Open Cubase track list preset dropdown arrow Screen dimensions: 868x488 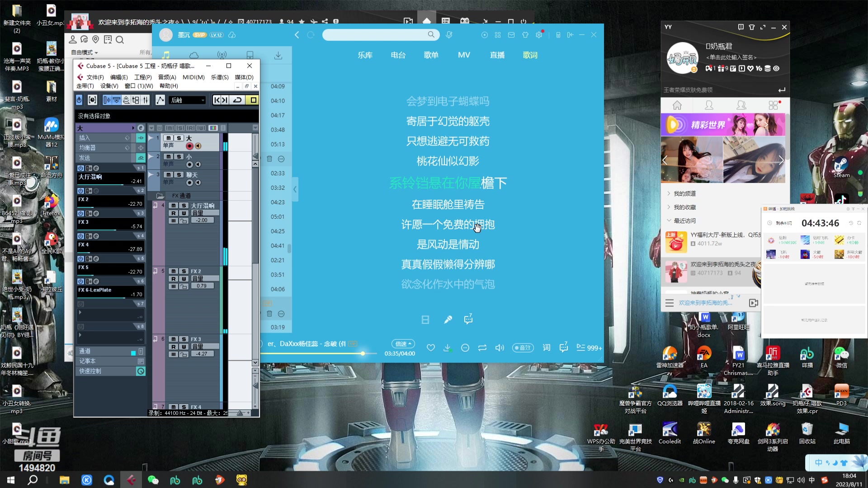click(151, 128)
